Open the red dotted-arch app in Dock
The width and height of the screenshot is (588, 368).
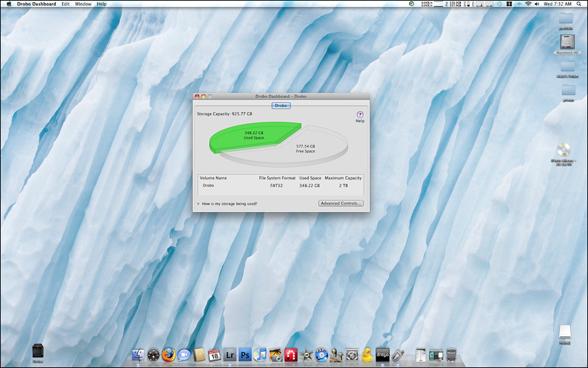tap(291, 355)
